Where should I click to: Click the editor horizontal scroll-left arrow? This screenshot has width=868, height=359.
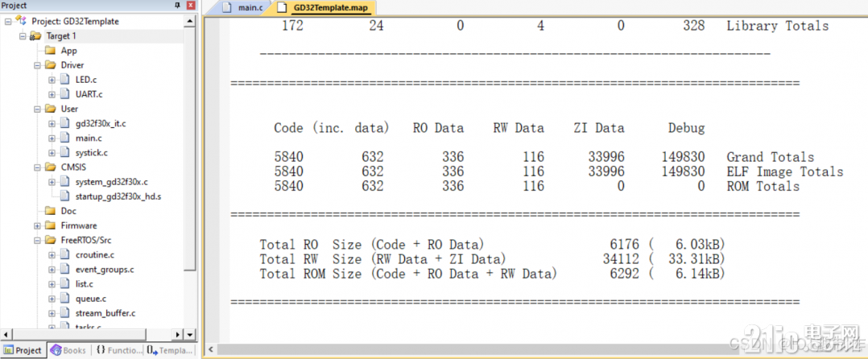pyautogui.click(x=210, y=349)
